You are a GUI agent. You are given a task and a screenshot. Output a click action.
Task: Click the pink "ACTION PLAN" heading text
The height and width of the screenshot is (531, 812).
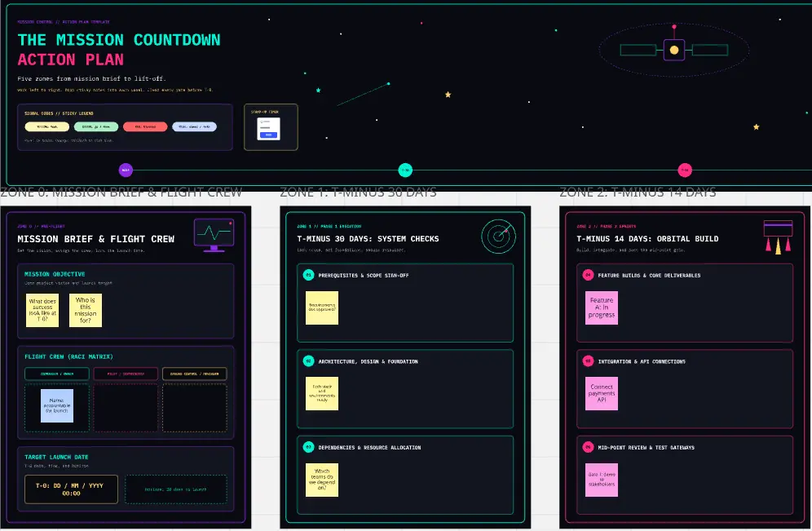click(71, 60)
